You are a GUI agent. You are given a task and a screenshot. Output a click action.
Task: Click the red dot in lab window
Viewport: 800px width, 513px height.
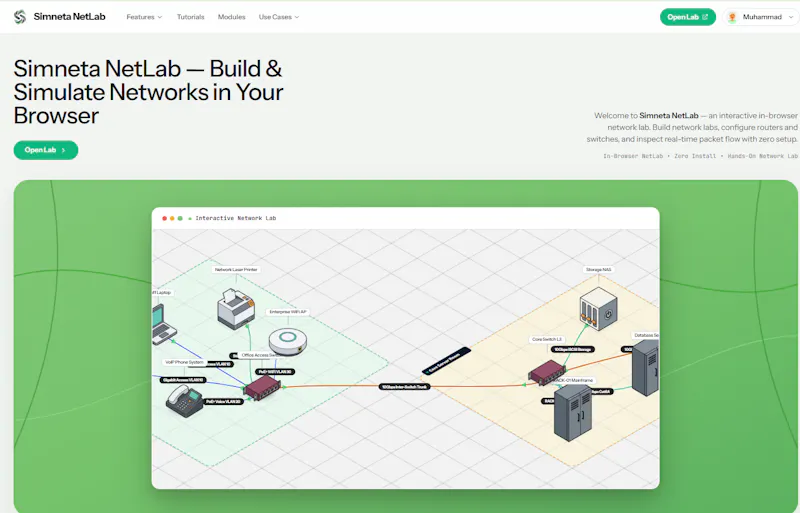tap(164, 218)
